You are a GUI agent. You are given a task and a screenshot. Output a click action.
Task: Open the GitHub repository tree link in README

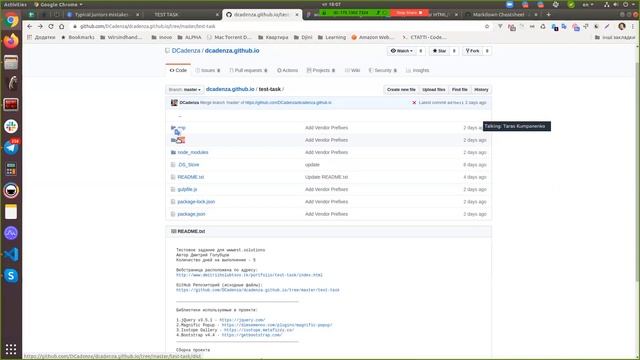[x=258, y=290]
